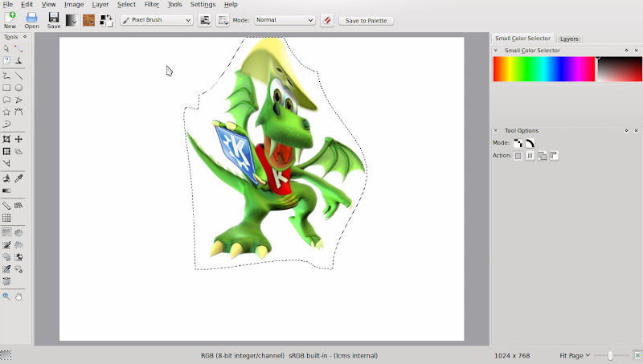Viewport: 643px width, 364px height.
Task: Select the shape handling pointer tool
Action: (x=6, y=48)
